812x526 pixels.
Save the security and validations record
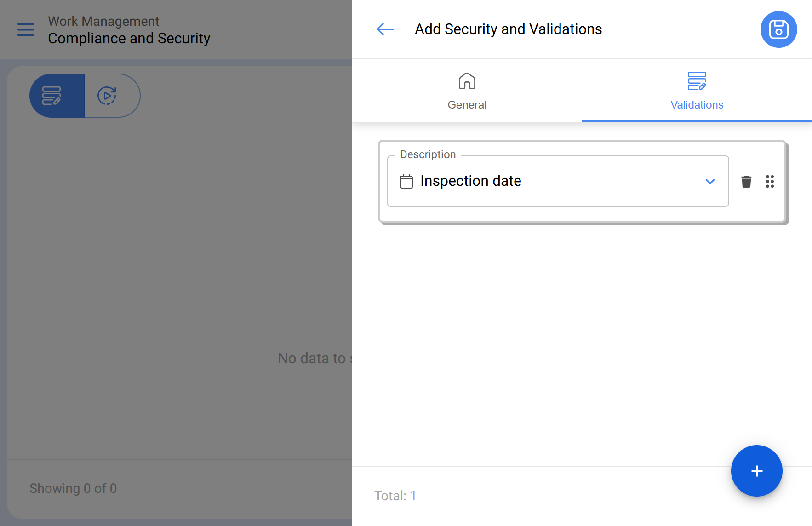tap(778, 29)
